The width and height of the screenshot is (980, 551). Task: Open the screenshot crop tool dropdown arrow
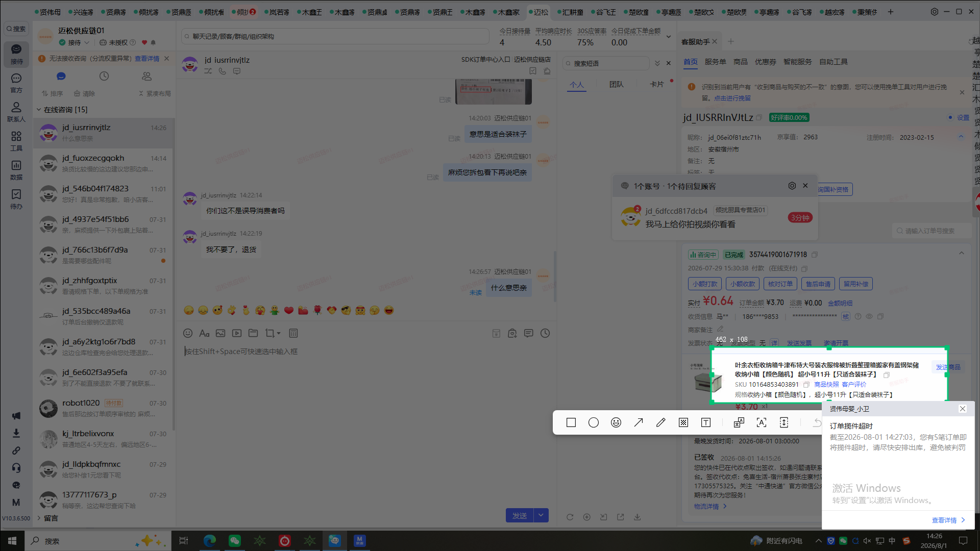click(x=279, y=334)
